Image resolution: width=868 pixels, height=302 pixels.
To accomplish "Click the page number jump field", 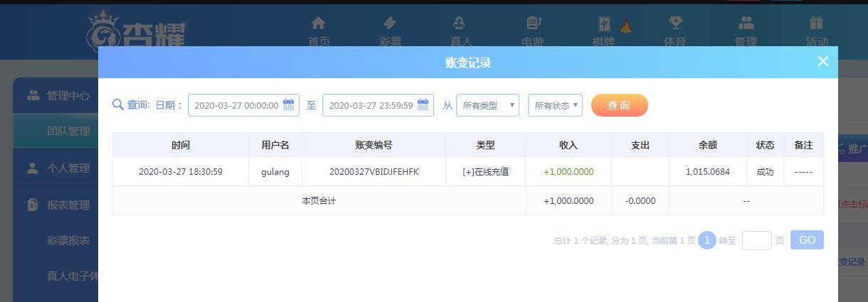I will 756,240.
